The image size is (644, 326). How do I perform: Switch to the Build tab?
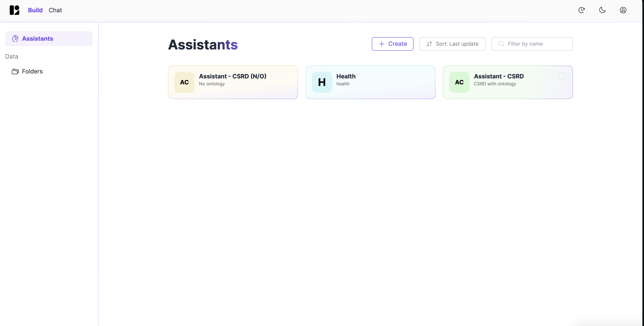pos(35,10)
